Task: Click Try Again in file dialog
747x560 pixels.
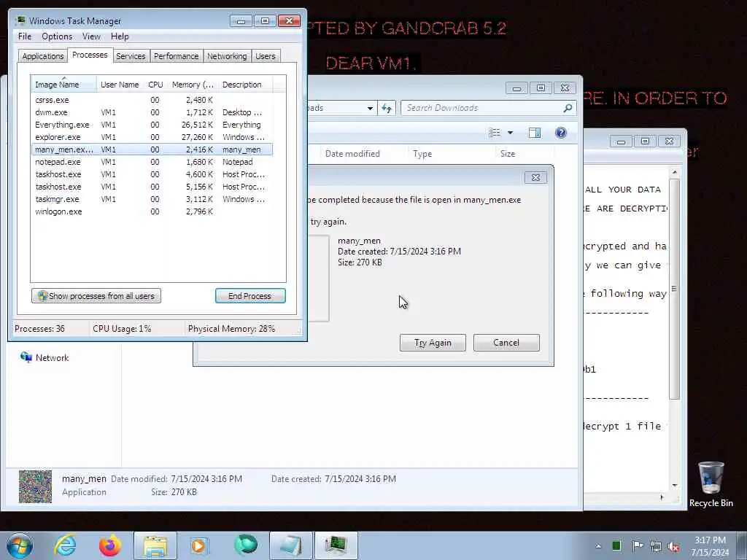Action: coord(433,343)
